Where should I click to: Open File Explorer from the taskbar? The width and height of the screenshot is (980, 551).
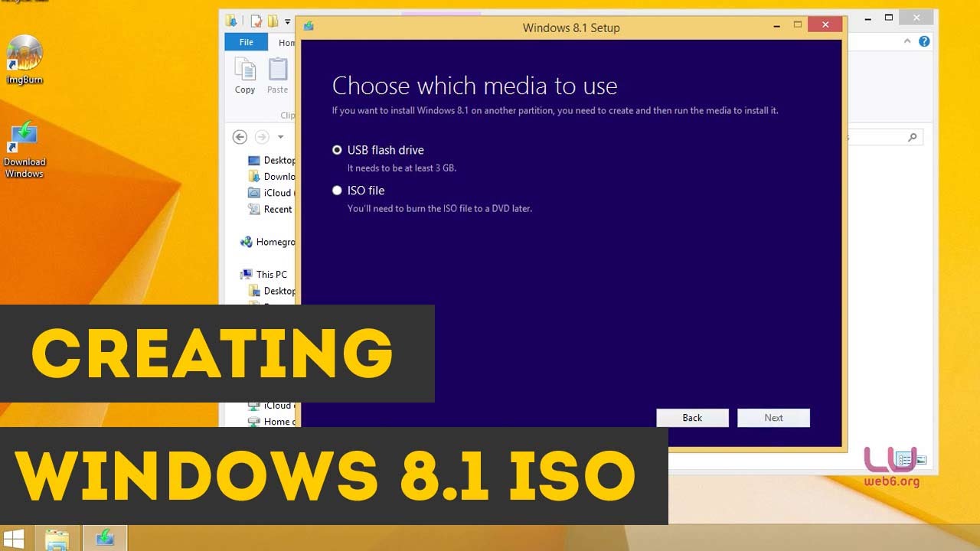(x=57, y=539)
